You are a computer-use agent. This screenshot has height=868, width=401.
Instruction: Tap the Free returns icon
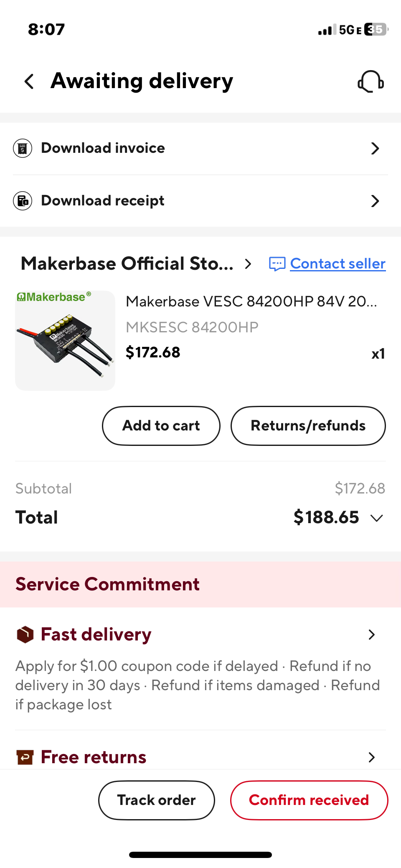pyautogui.click(x=25, y=757)
